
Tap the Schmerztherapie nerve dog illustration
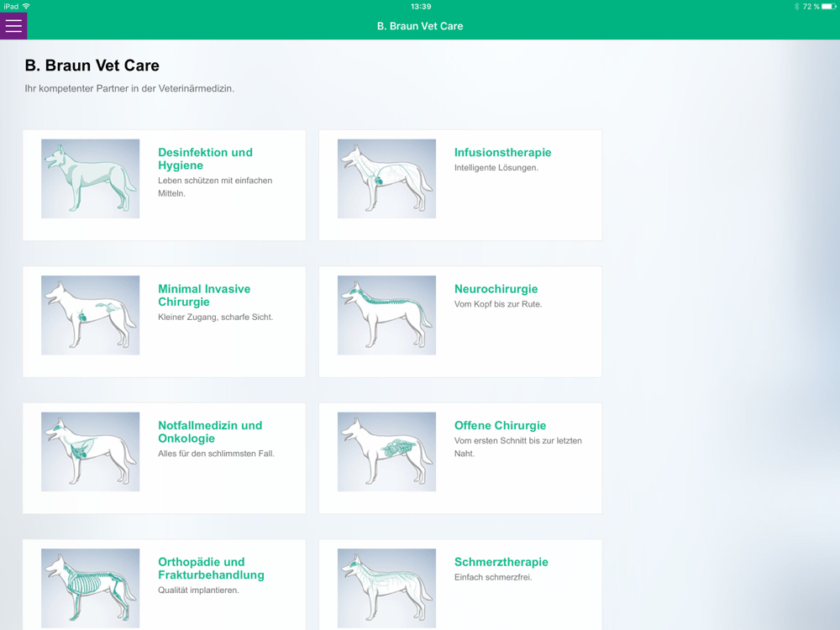tap(386, 588)
